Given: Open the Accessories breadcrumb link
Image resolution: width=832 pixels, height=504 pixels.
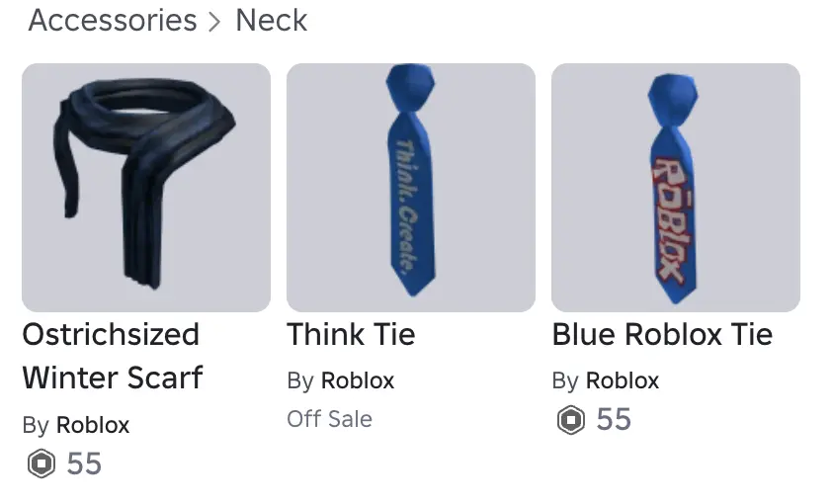Looking at the screenshot, I should 113,20.
